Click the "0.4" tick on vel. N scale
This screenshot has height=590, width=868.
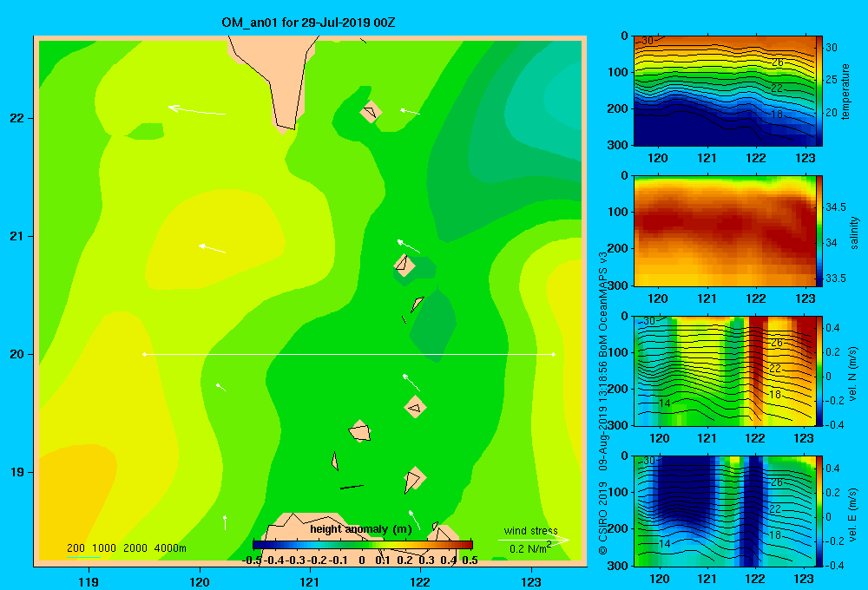pos(833,328)
